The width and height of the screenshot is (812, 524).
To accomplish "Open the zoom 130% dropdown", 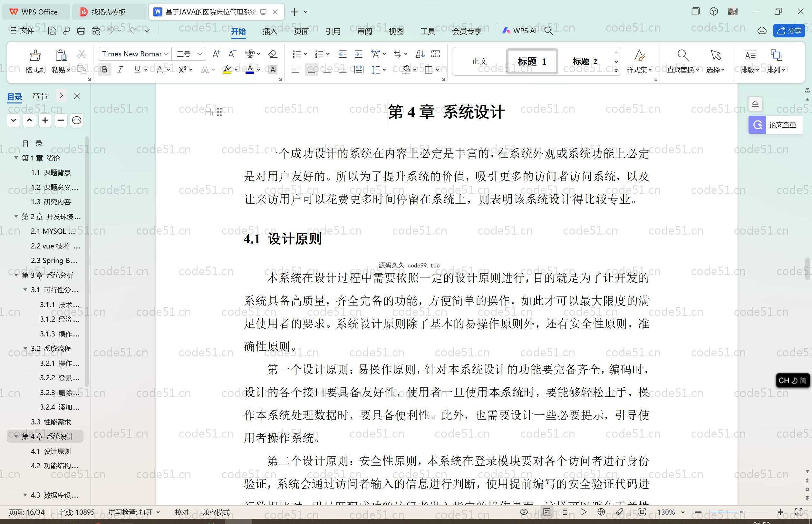I will click(683, 512).
